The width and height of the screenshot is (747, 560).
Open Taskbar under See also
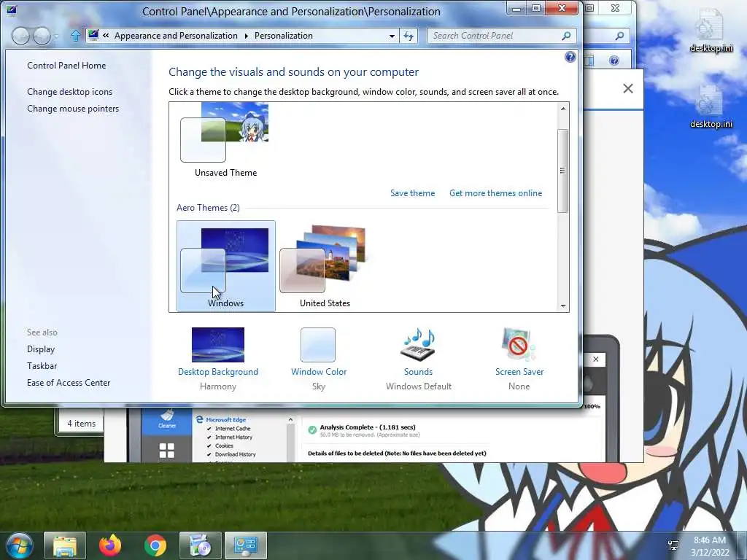(x=42, y=366)
